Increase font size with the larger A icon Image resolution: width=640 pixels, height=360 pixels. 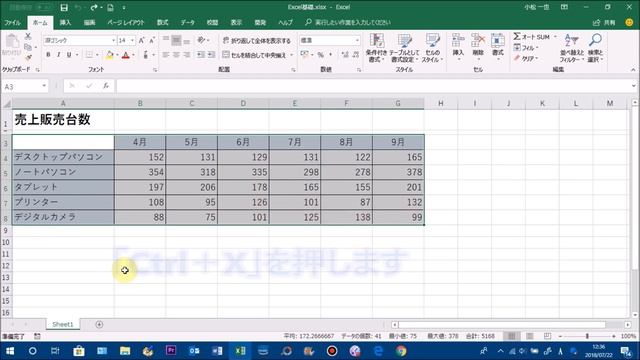(141, 40)
